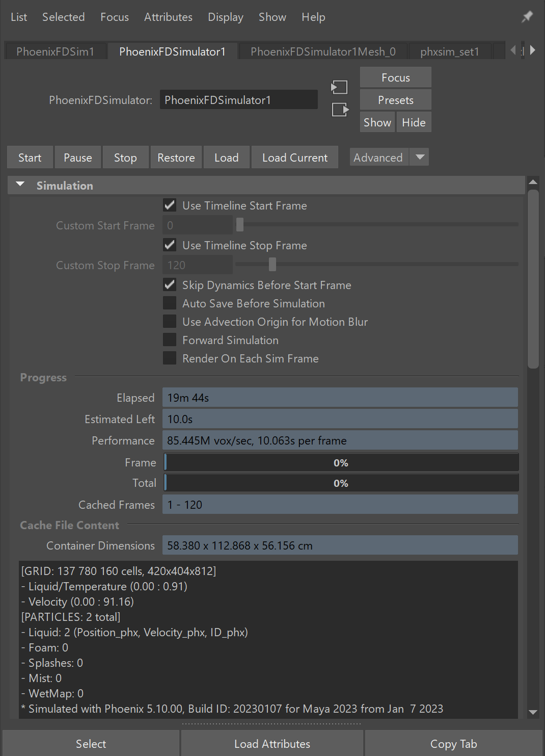Click the Load button
This screenshot has width=545, height=756.
coord(227,158)
